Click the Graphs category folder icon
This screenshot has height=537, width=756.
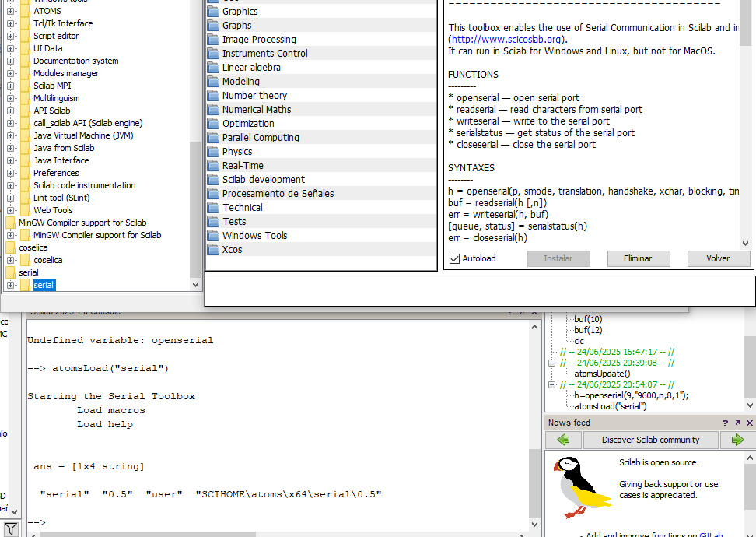click(x=213, y=26)
